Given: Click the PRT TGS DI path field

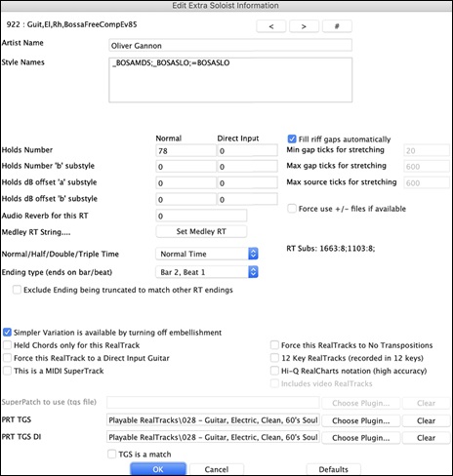Looking at the screenshot, I should click(x=213, y=437).
